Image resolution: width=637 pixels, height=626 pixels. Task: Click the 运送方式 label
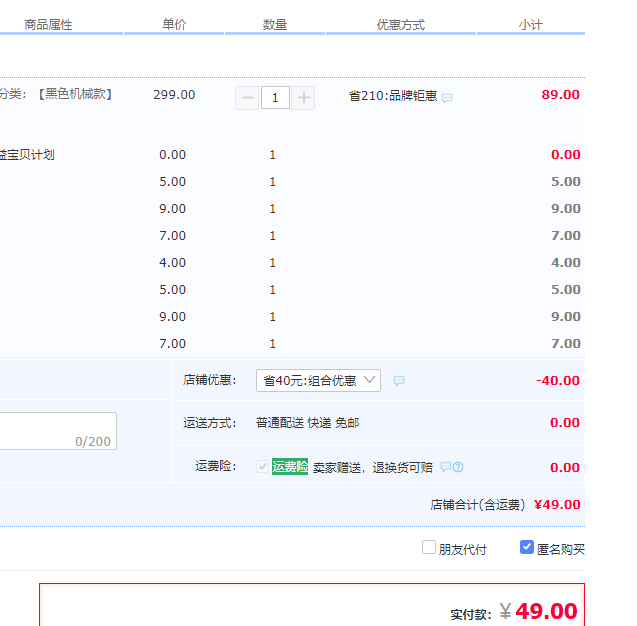210,423
